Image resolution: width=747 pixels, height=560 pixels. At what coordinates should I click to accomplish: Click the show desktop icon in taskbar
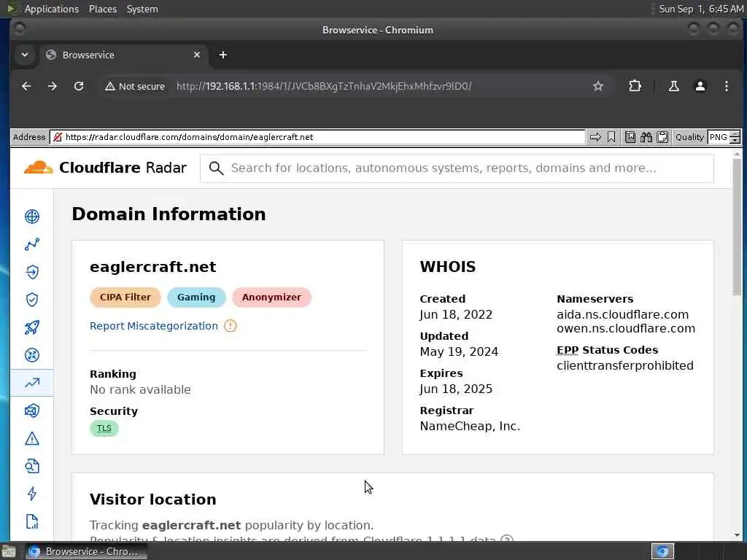tap(8, 551)
